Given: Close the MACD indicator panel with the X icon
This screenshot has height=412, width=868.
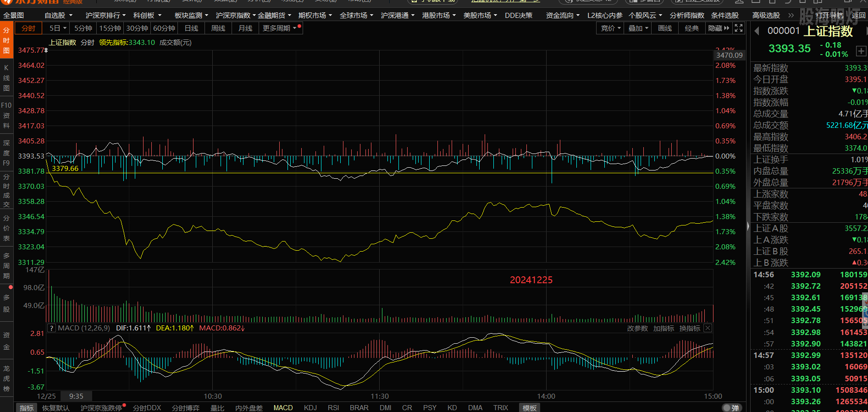Looking at the screenshot, I should pos(708,328).
